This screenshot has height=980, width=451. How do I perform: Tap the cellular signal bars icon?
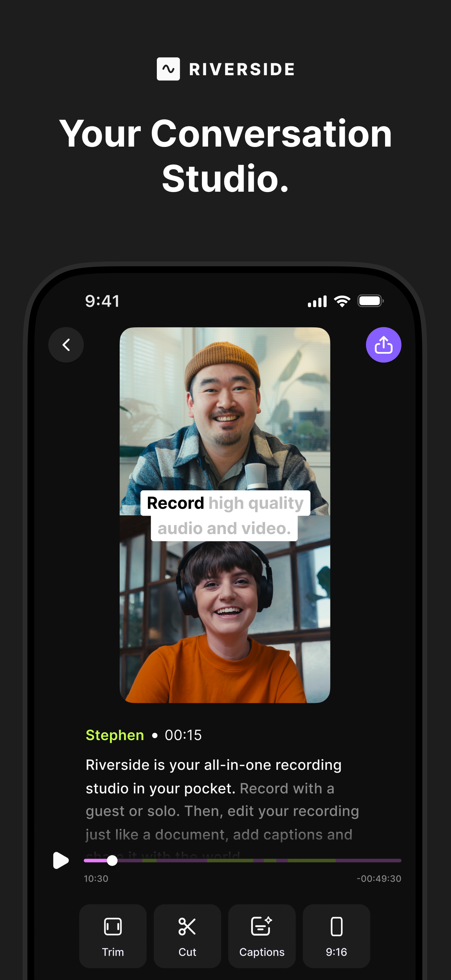tap(317, 301)
